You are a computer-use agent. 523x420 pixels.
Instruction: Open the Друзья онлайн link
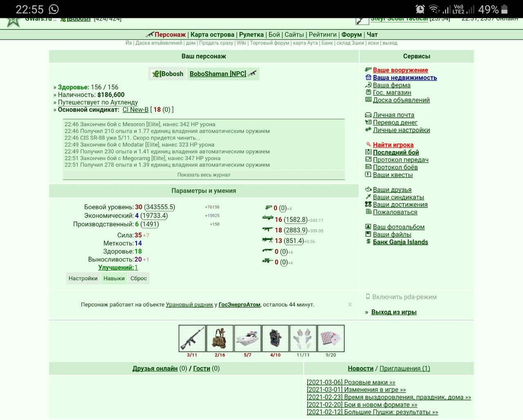[155, 369]
